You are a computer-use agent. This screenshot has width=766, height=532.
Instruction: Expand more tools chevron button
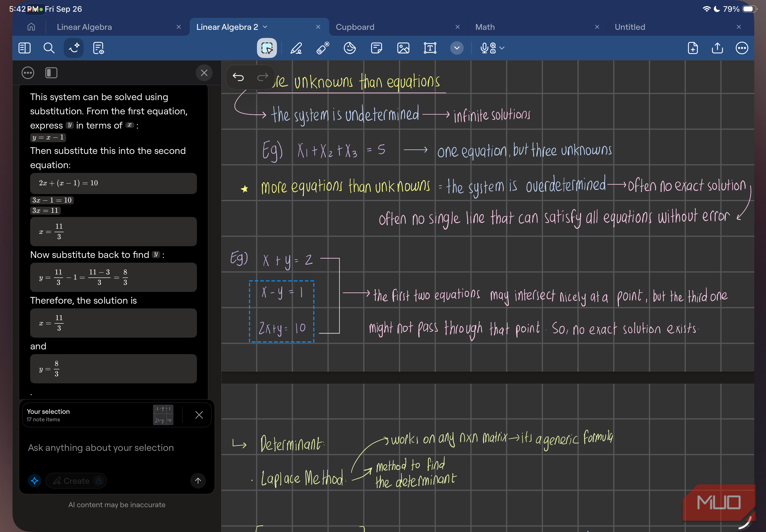(x=457, y=48)
